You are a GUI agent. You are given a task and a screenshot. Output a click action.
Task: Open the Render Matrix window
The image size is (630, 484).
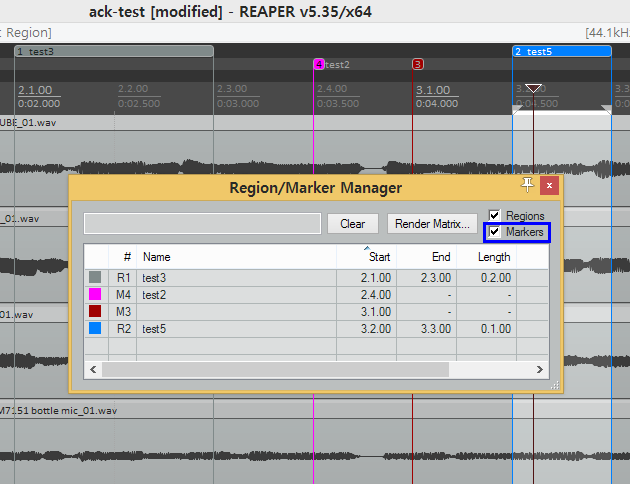click(x=432, y=223)
